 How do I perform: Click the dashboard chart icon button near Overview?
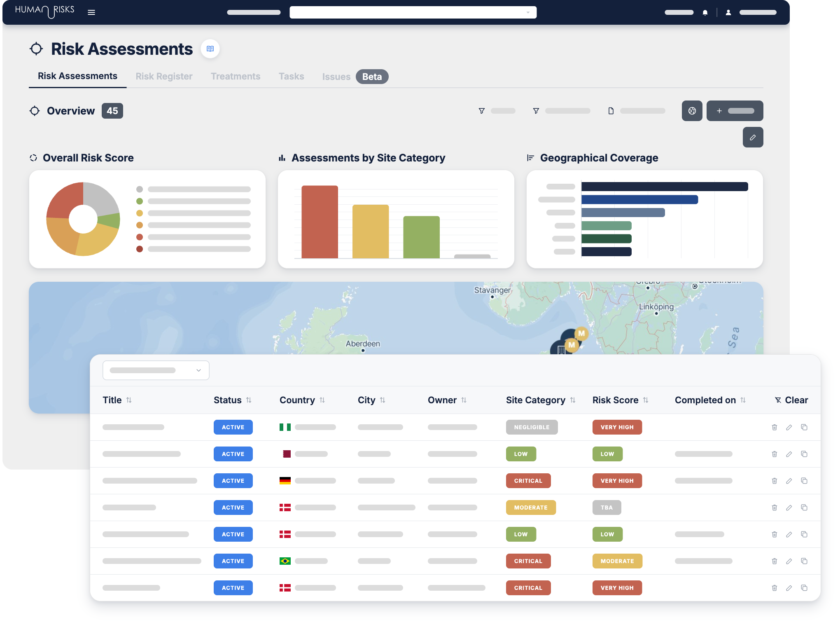[x=692, y=111]
